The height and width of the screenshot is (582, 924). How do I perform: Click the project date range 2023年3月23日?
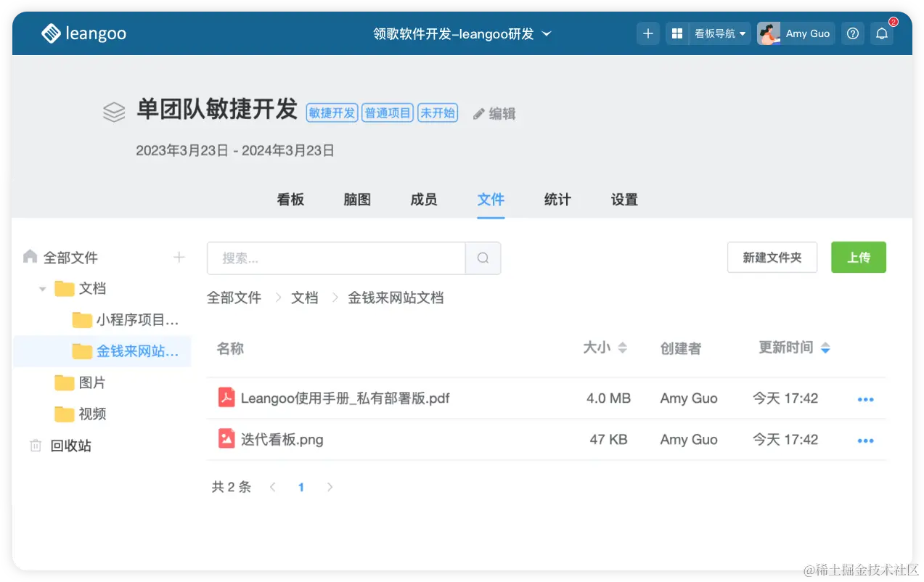pos(235,150)
